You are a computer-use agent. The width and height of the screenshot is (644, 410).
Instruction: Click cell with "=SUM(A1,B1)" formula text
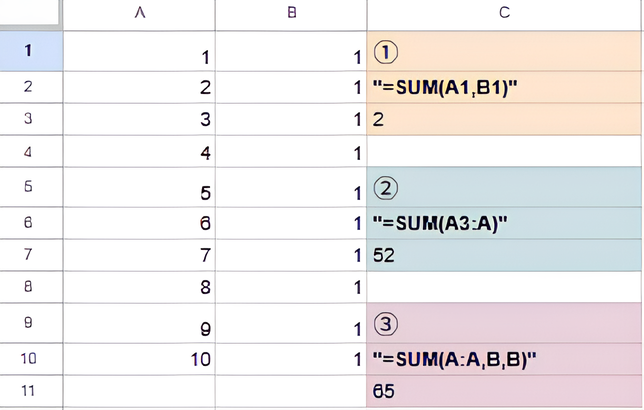tap(504, 87)
